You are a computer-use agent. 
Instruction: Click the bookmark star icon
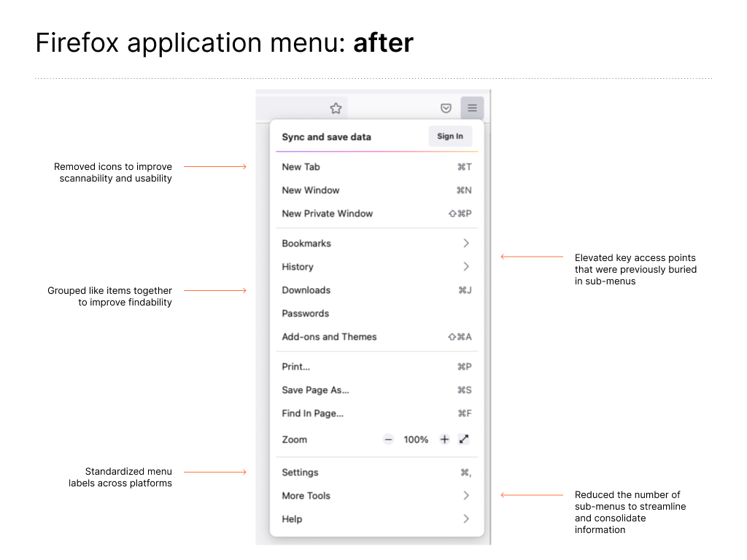coord(336,109)
